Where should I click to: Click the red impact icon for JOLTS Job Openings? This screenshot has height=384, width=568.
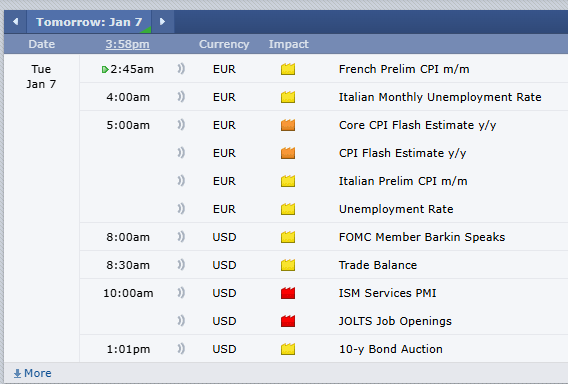click(288, 321)
